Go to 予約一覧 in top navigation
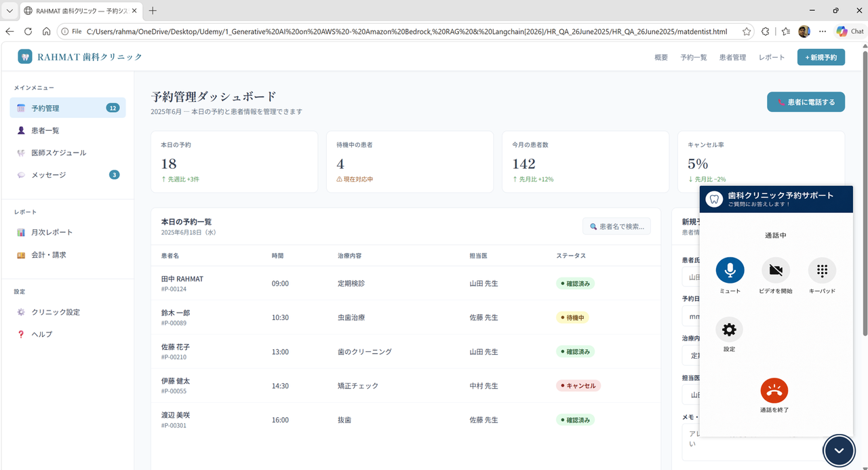The image size is (868, 470). (x=694, y=58)
